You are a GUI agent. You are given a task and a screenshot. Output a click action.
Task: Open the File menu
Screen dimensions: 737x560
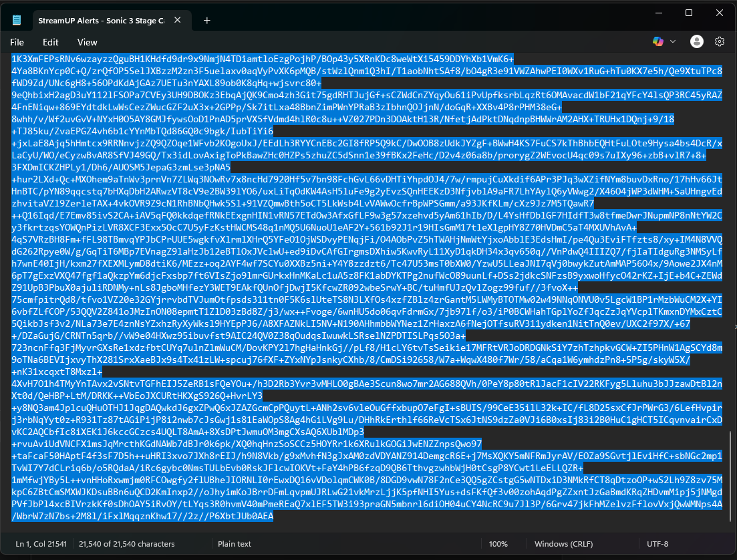17,42
